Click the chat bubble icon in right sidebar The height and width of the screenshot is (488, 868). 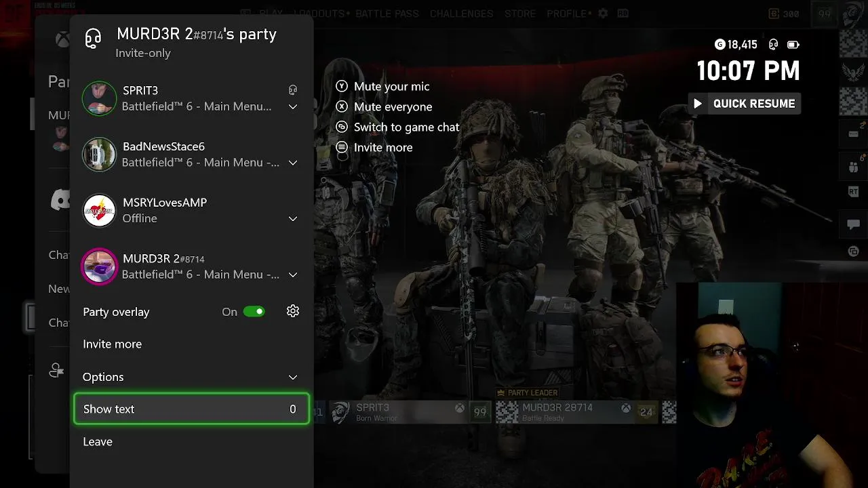coord(853,224)
